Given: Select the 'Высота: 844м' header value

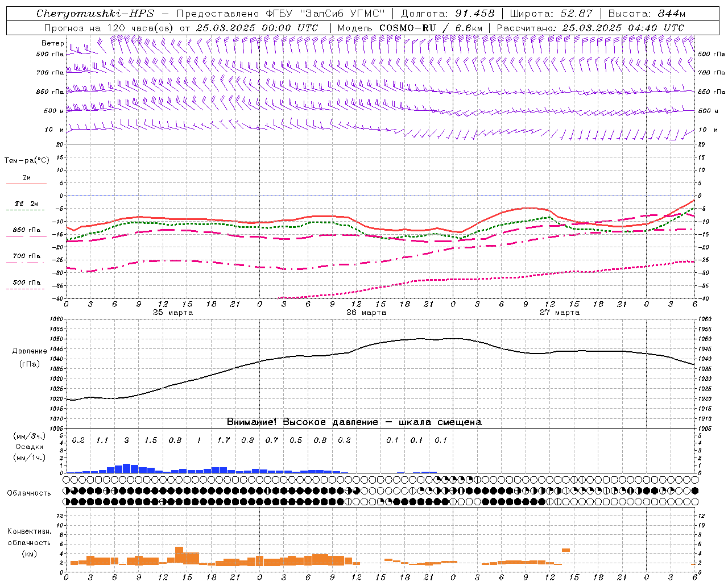Looking at the screenshot, I should click(x=647, y=14).
